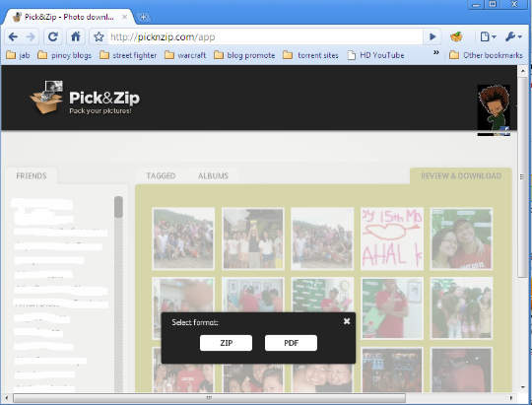The image size is (532, 405).
Task: Open the torrent sites bookmark folder
Action: [310, 55]
